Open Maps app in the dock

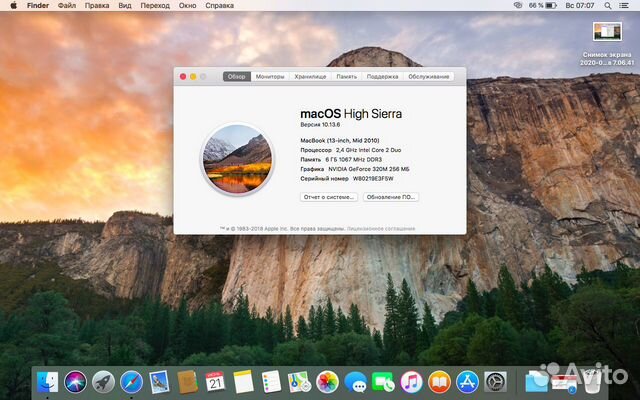click(299, 382)
